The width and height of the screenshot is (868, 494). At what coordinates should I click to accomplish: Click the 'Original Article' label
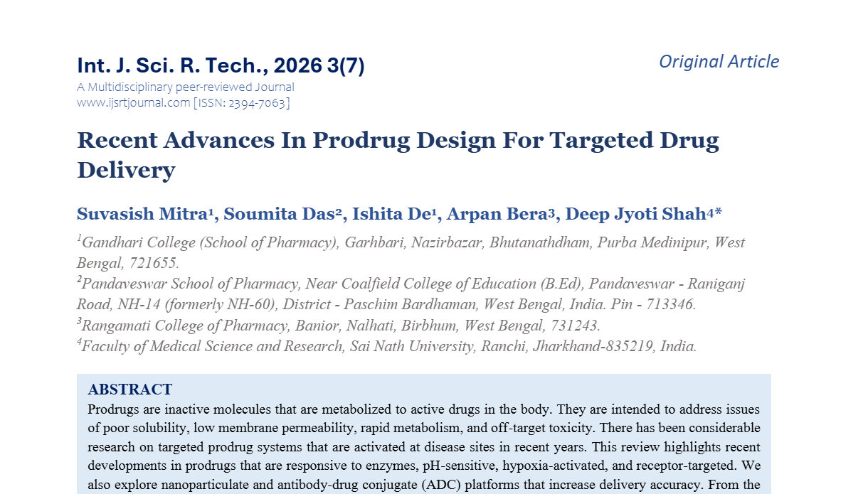719,62
